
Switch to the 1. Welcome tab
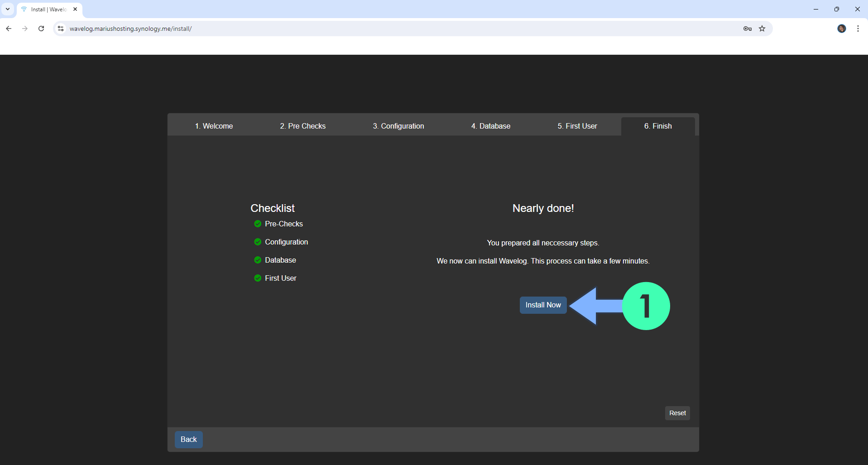click(214, 126)
